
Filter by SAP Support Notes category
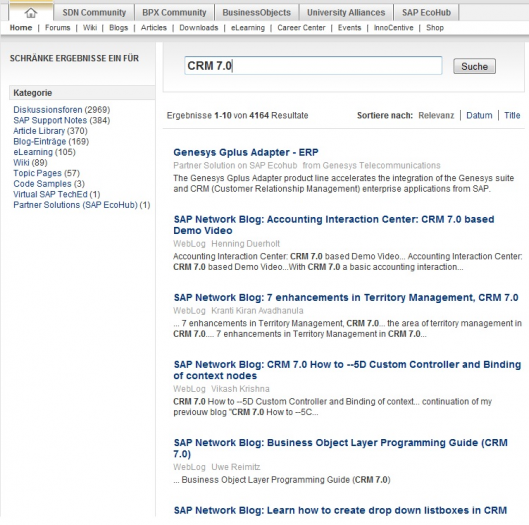[x=50, y=120]
